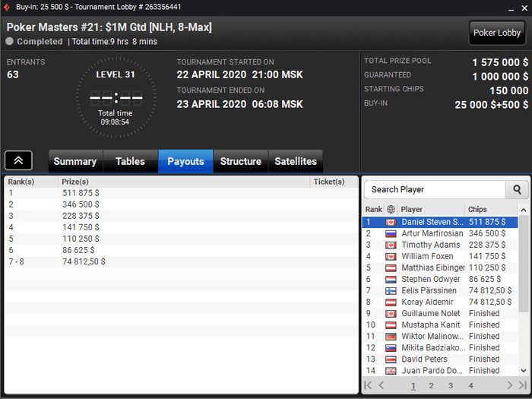This screenshot has height=399, width=532.
Task: Open the Satellites tab
Action: 296,161
